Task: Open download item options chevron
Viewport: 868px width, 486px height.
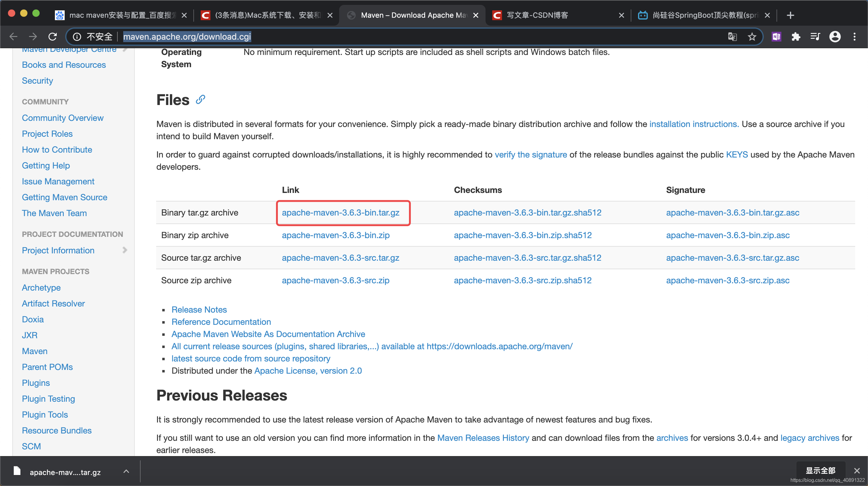Action: (x=126, y=471)
